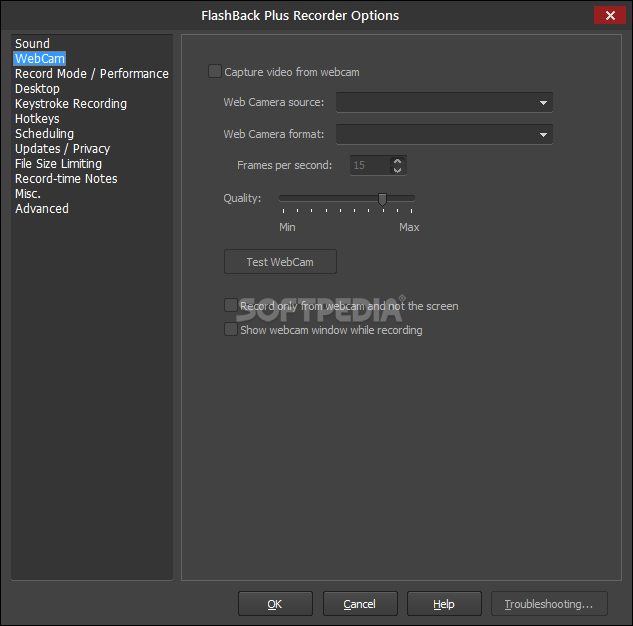Tick Record only from webcam checkbox
The width and height of the screenshot is (633, 626).
point(231,305)
